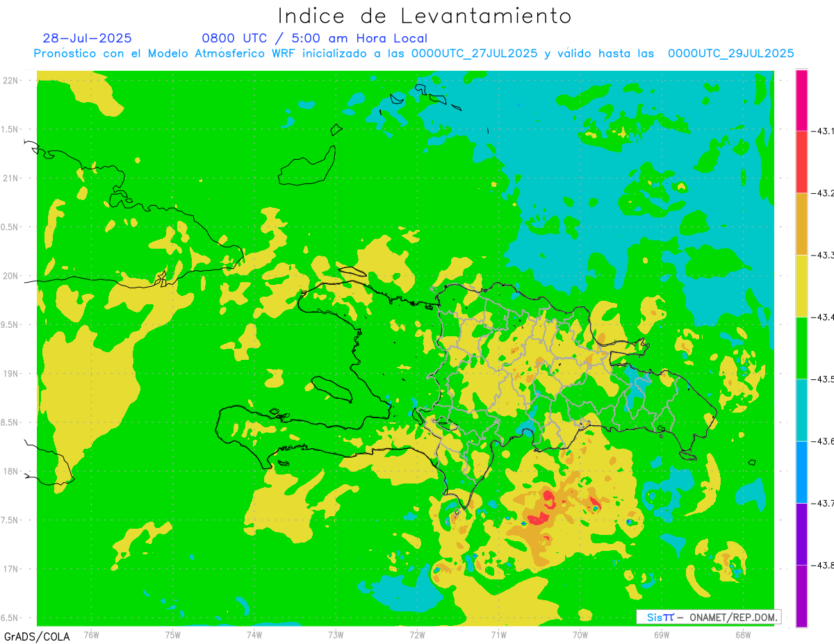834x644 pixels.
Task: Click the '8.5N' latitude label
Action: (9, 422)
